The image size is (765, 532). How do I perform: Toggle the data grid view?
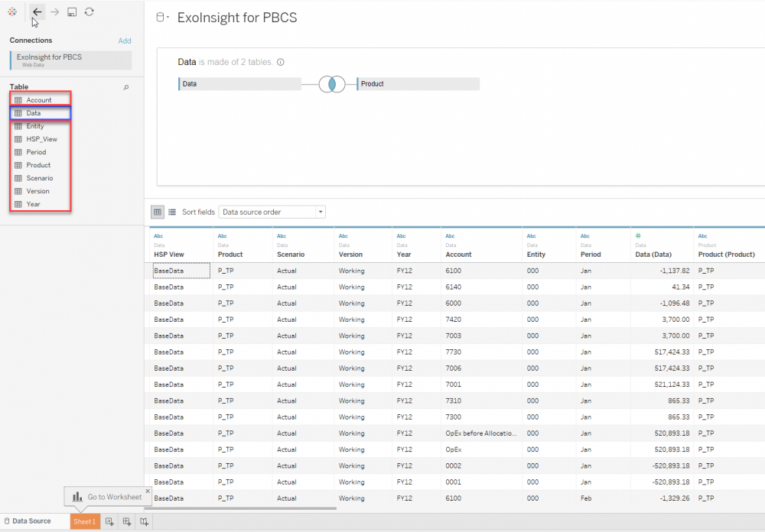pyautogui.click(x=158, y=212)
